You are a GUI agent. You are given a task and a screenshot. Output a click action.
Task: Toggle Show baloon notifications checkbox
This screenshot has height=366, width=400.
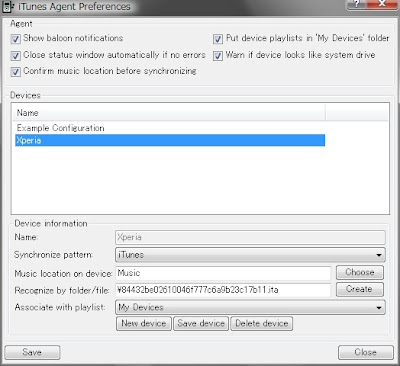(16, 39)
